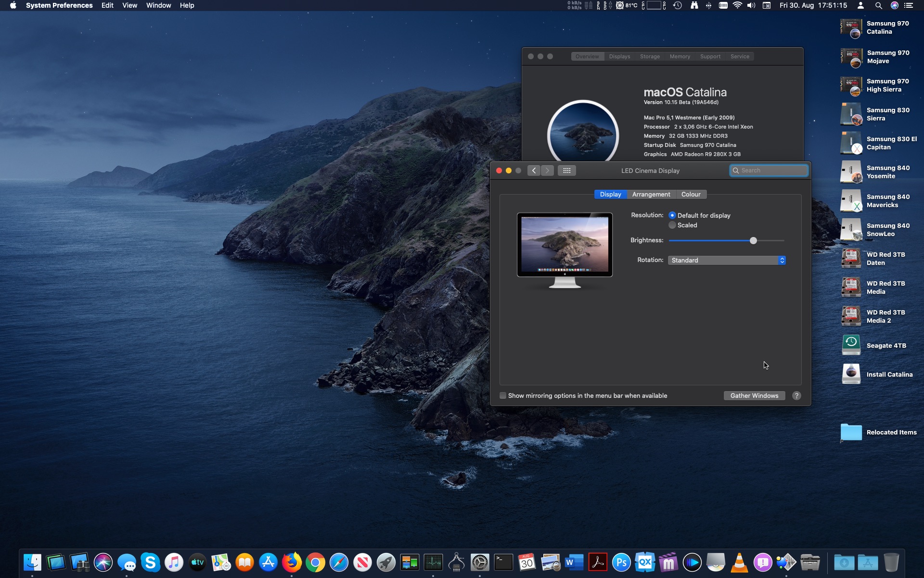The image size is (924, 578).
Task: Launch Terminal from the Dock
Action: (503, 562)
